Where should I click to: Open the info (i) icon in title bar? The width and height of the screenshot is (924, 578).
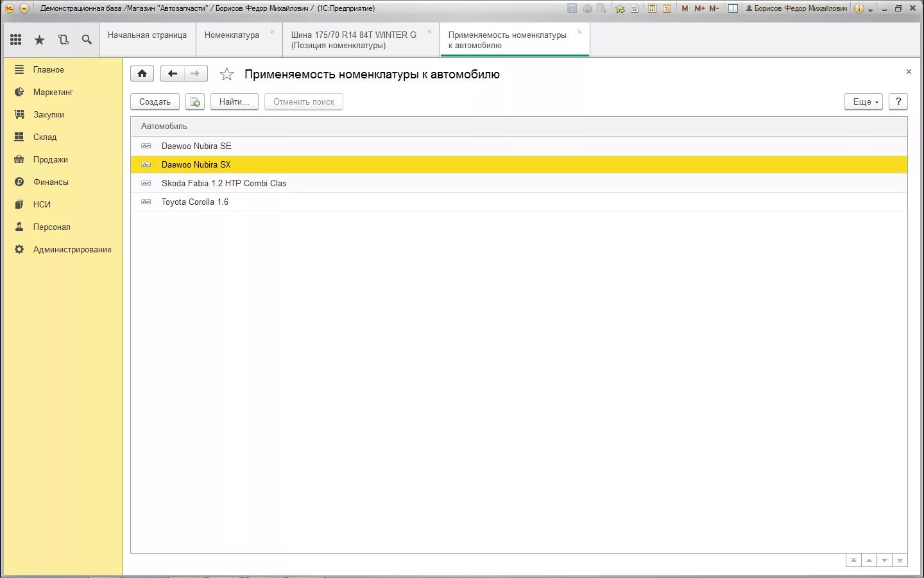tap(859, 8)
